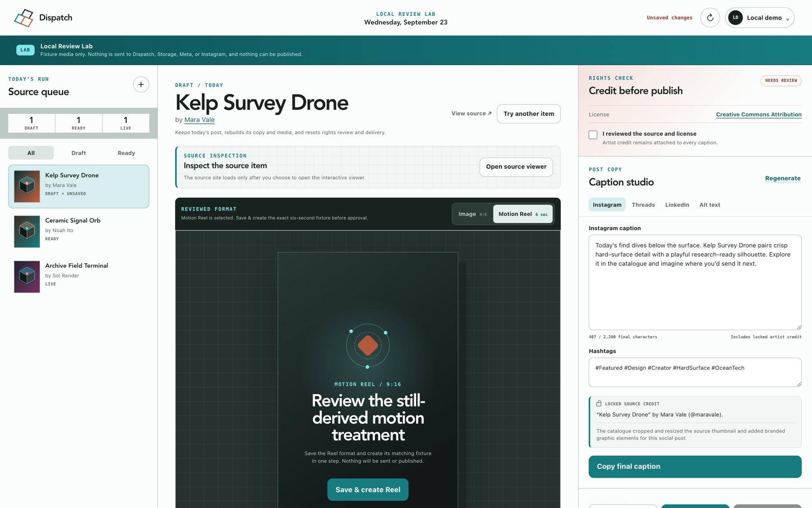Screen dimensions: 812x508
Task: Open Ceramic Signal Orb queue item
Action: [78, 231]
